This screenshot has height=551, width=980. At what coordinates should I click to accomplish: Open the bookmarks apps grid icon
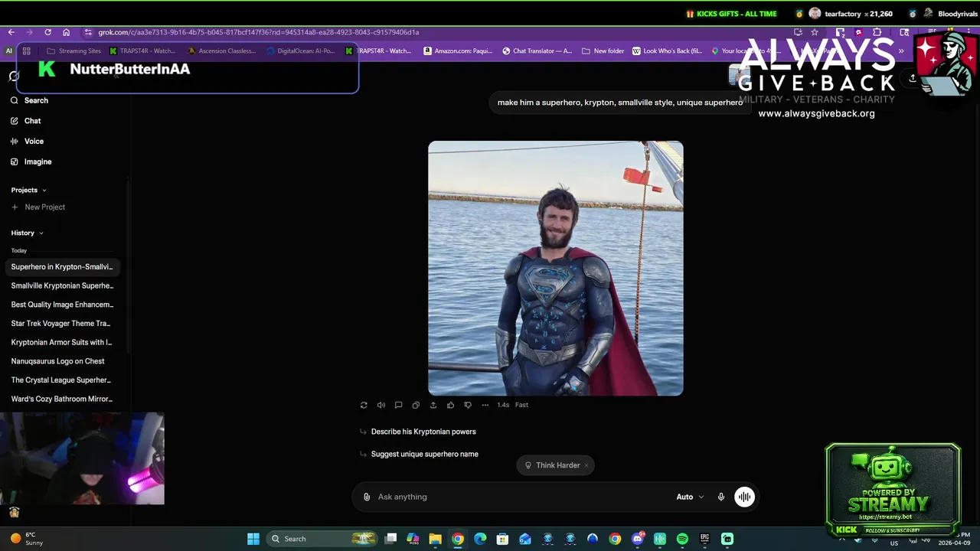pyautogui.click(x=26, y=51)
